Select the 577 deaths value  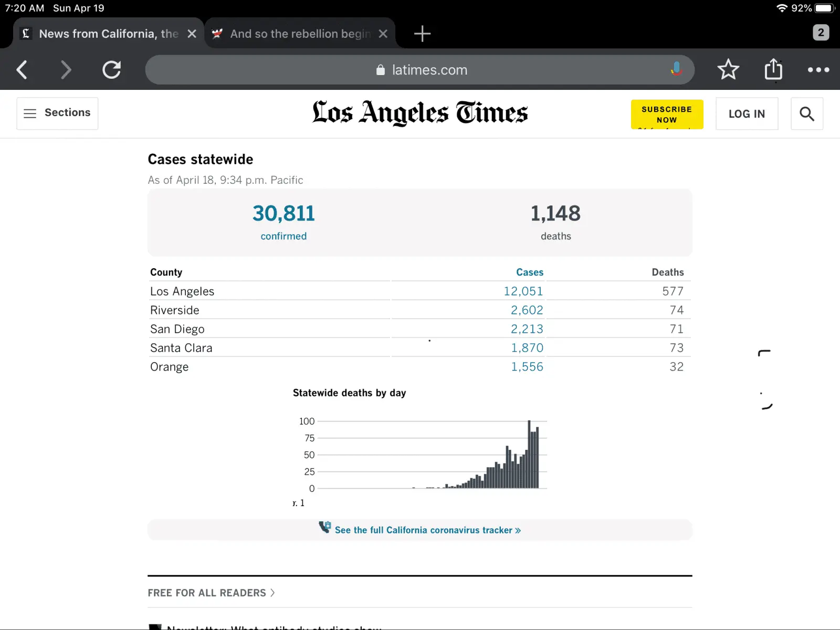pos(673,291)
